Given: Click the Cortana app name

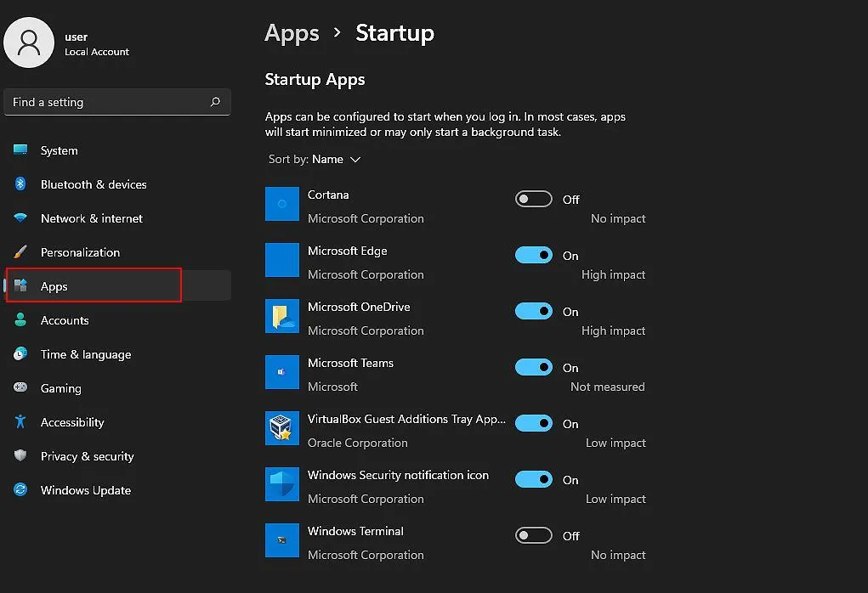Looking at the screenshot, I should point(328,195).
